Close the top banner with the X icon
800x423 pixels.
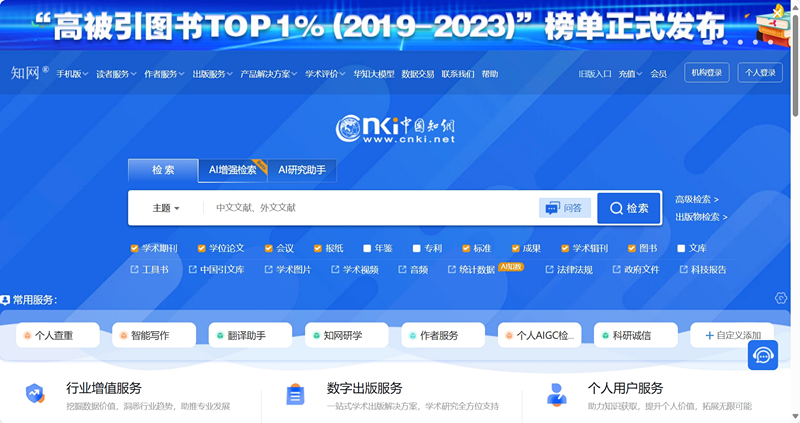(x=778, y=11)
